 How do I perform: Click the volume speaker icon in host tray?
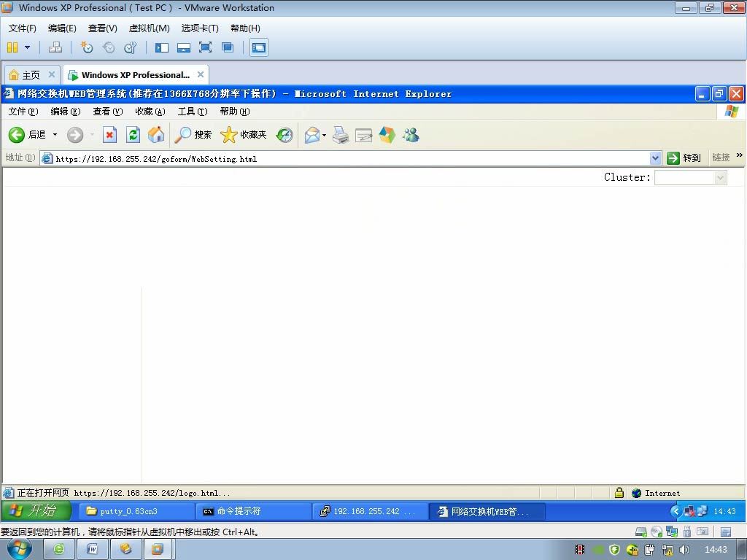[x=684, y=550]
